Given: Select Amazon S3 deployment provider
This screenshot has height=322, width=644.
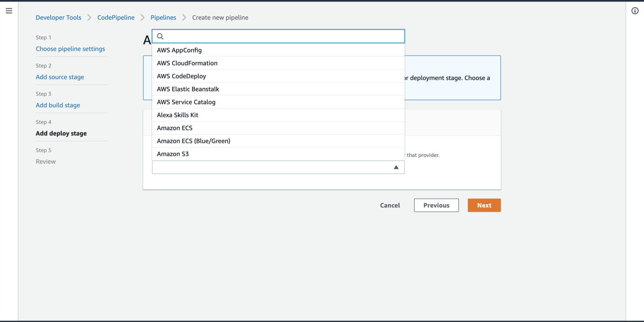Looking at the screenshot, I should [x=173, y=154].
